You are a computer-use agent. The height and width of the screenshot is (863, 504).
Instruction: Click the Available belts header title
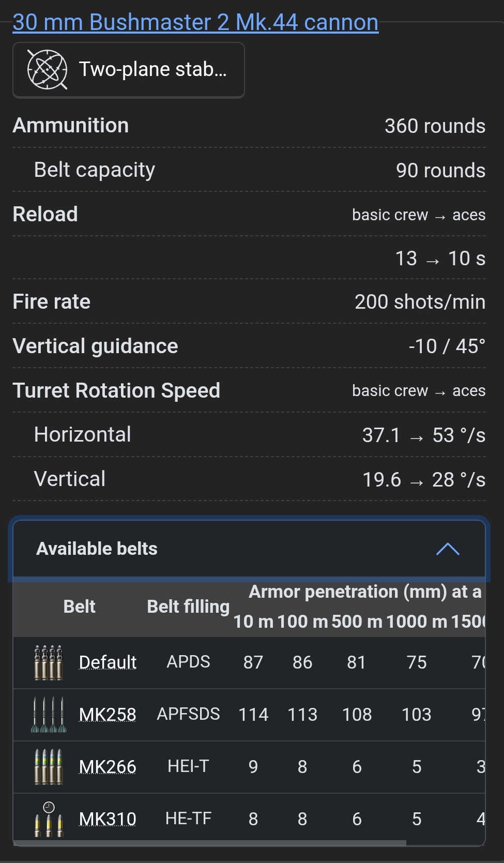[x=97, y=549]
